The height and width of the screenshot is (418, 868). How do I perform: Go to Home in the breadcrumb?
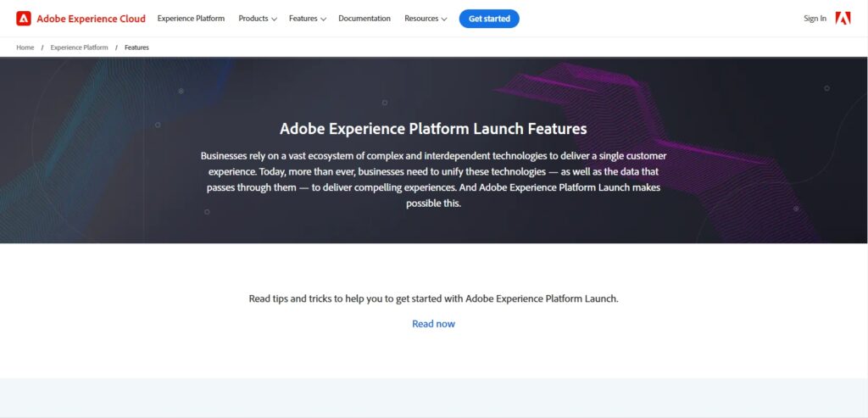[25, 47]
